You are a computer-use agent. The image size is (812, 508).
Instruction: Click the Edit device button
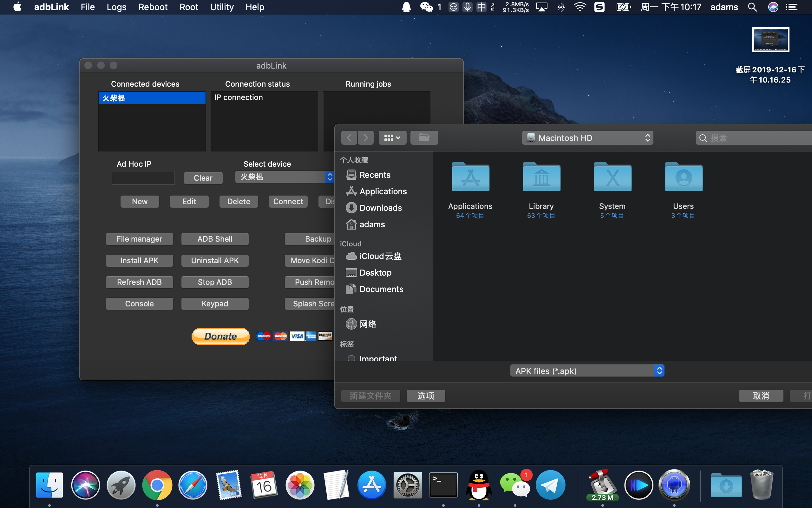pyautogui.click(x=189, y=201)
